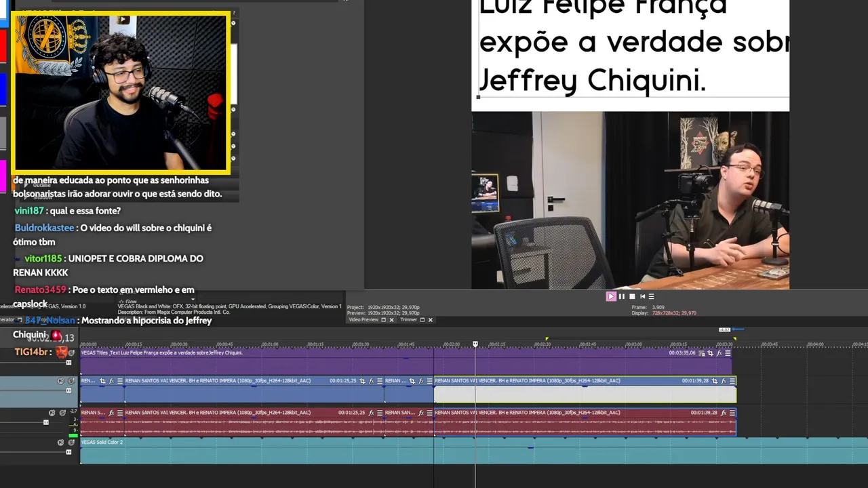
Task: Solo the VEGAS Solid Color track
Action: point(71,443)
